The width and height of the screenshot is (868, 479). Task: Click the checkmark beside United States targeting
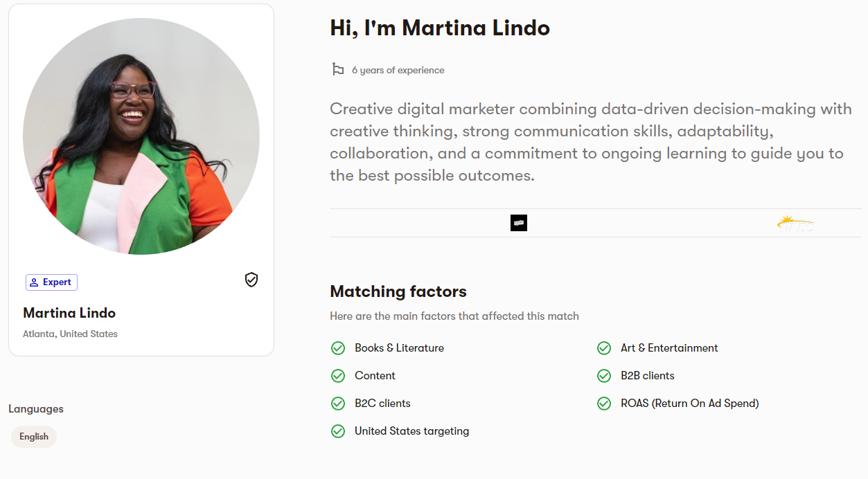tap(338, 431)
